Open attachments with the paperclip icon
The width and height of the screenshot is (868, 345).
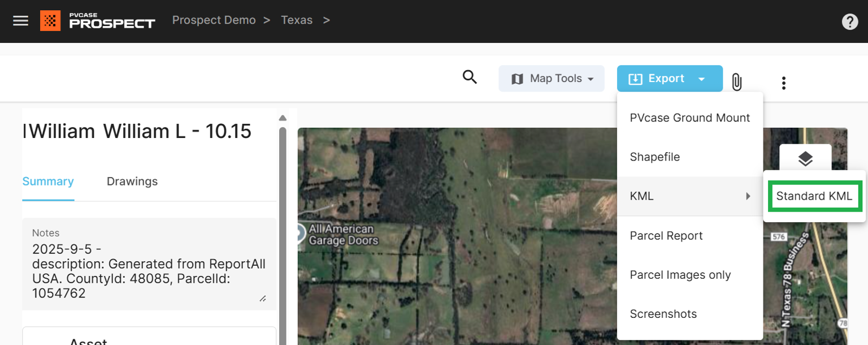(736, 82)
